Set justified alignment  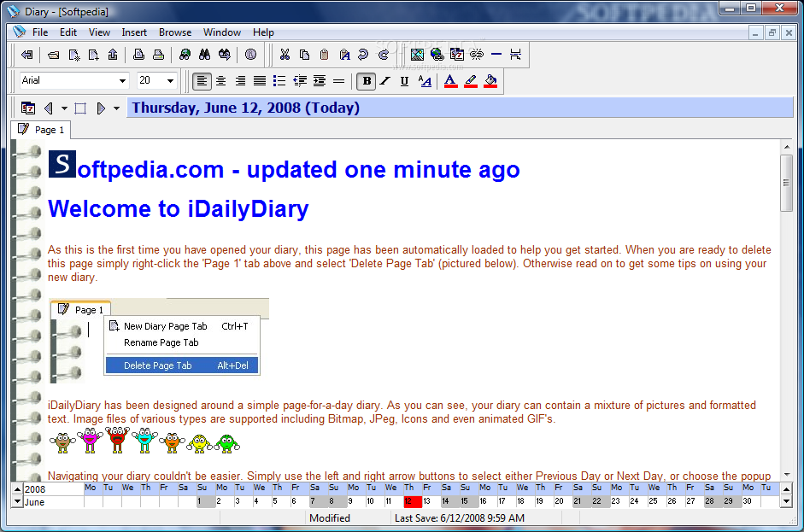pyautogui.click(x=260, y=81)
